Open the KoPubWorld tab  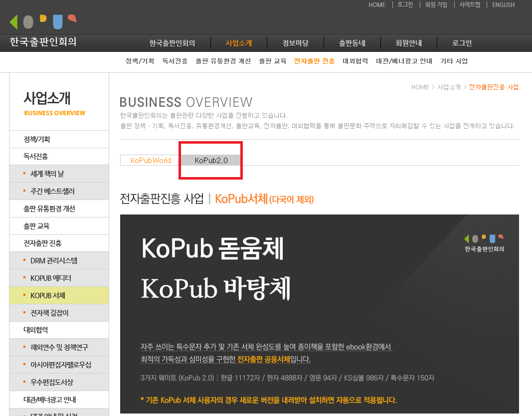151,160
